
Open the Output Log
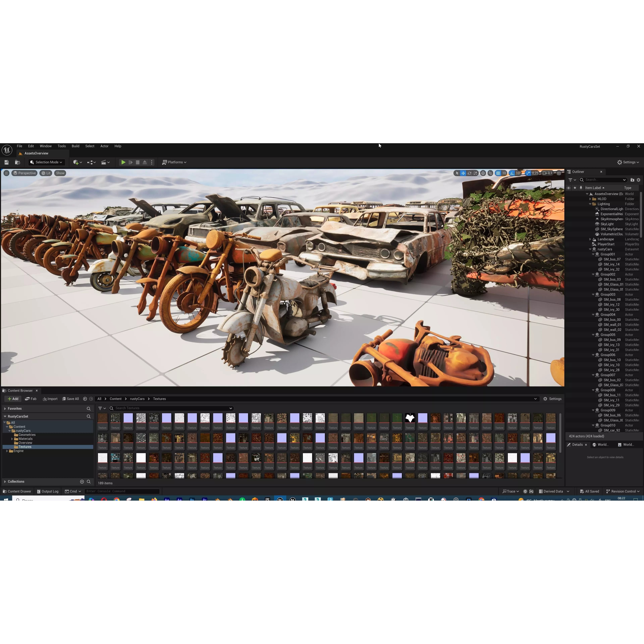[47, 491]
